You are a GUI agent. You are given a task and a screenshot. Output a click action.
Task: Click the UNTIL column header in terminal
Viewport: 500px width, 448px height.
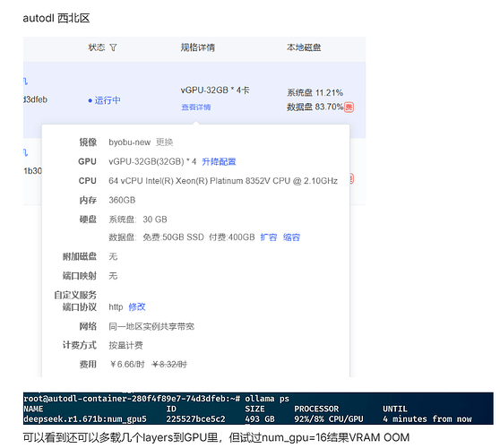click(395, 409)
